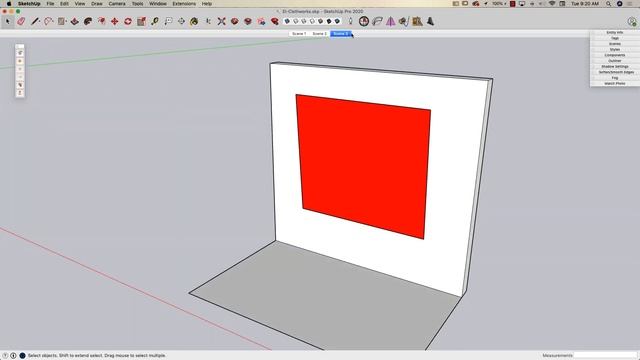Viewport: 640px width, 360px height.
Task: Switch to the Scene 2 tab
Action: click(320, 33)
